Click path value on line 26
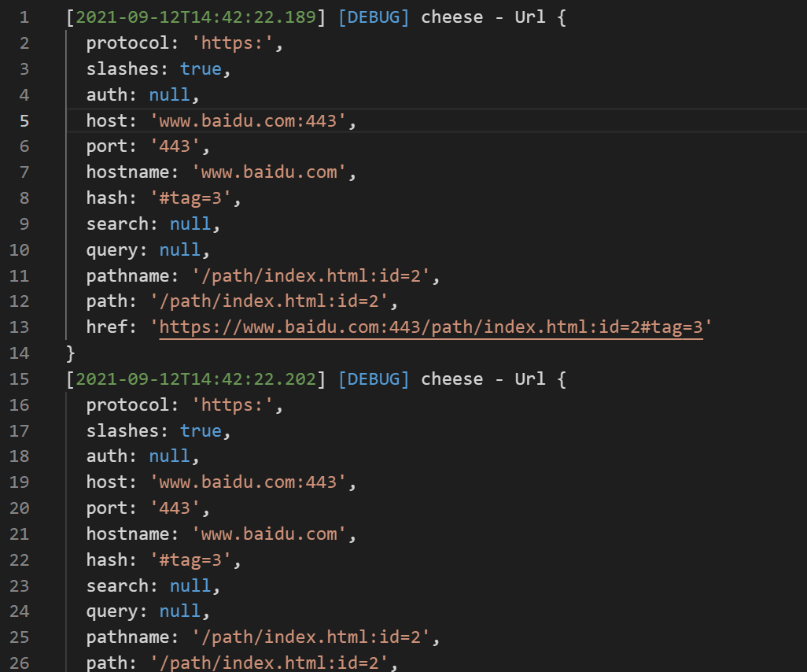The height and width of the screenshot is (672, 807). 269,663
